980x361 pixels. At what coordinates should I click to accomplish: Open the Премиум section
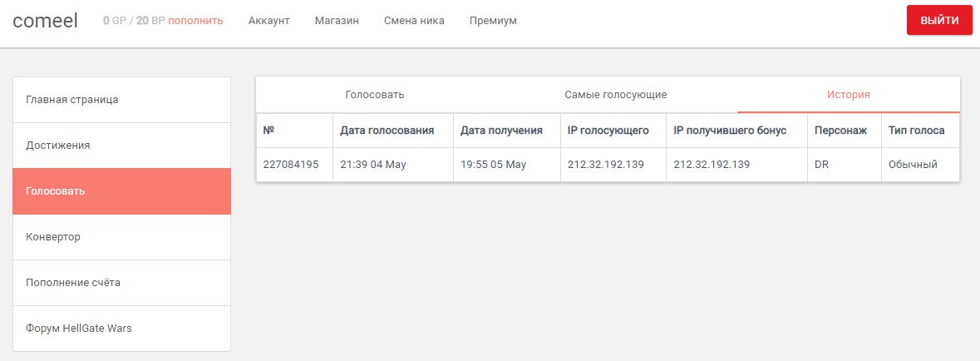point(493,21)
